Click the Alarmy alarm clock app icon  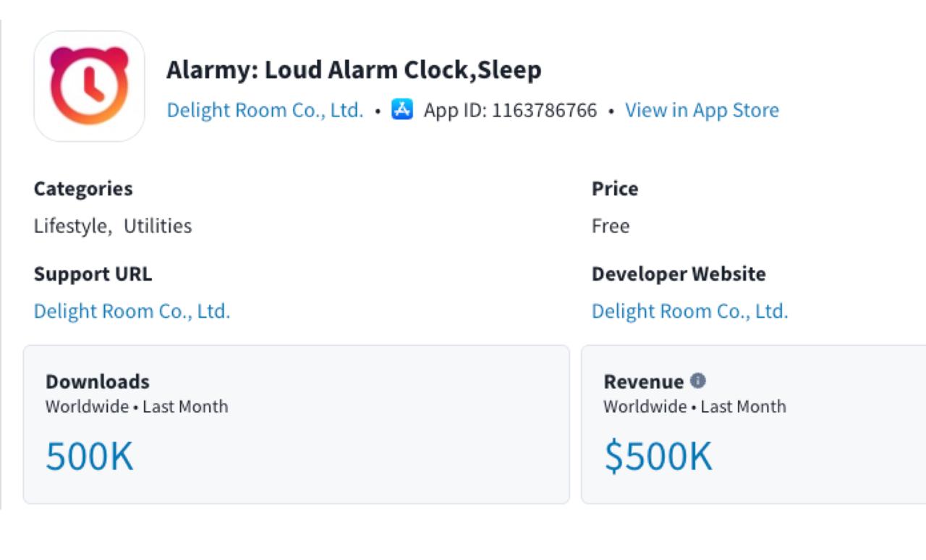[89, 86]
